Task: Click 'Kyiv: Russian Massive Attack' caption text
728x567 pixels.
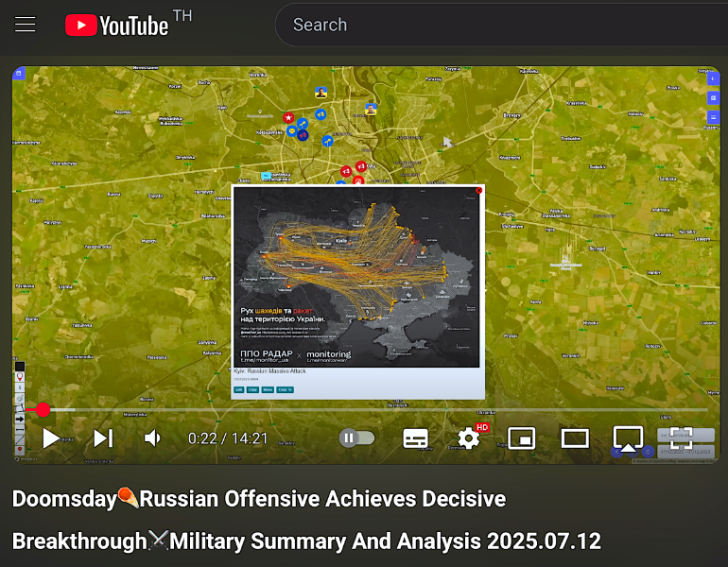Action: pyautogui.click(x=269, y=371)
